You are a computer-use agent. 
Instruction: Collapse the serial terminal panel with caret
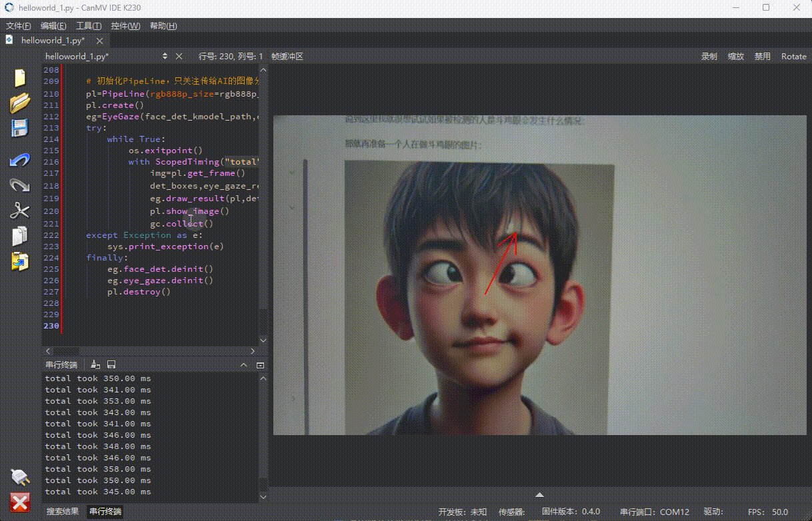[244, 365]
